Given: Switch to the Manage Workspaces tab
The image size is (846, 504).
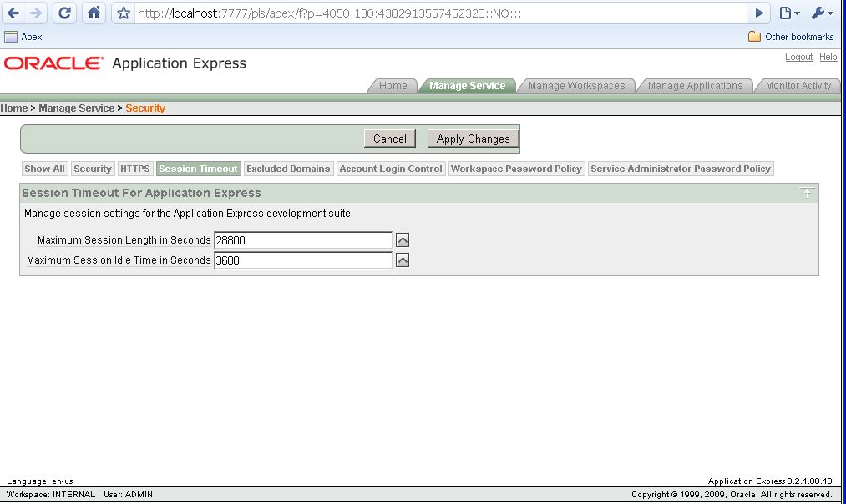Looking at the screenshot, I should (x=576, y=85).
